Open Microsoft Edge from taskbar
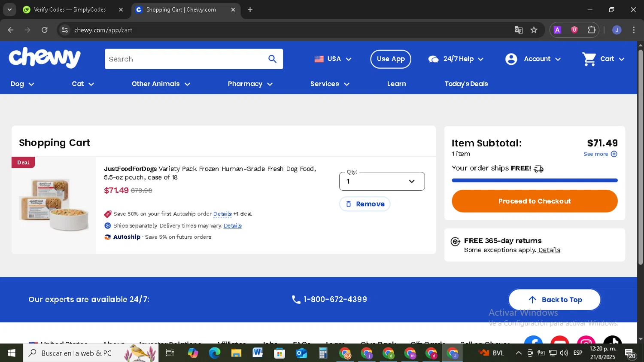 coord(214,353)
